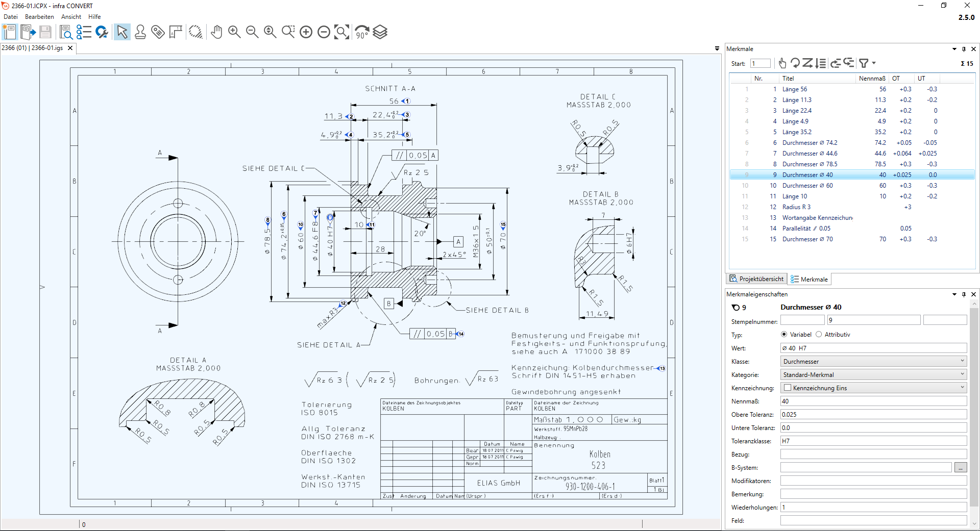The width and height of the screenshot is (980, 531).
Task: Select the Variabel radio button
Action: tap(784, 335)
